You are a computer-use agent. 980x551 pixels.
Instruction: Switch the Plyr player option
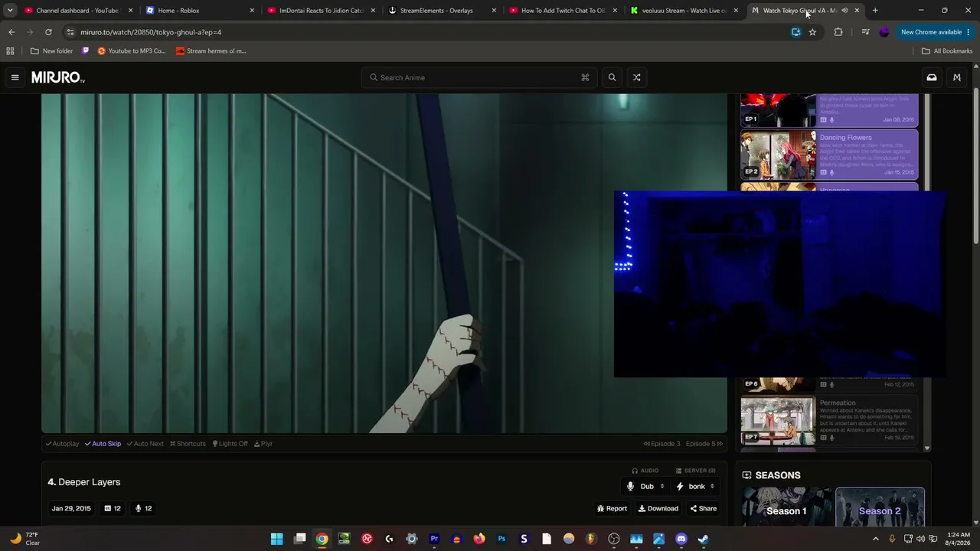[263, 444]
